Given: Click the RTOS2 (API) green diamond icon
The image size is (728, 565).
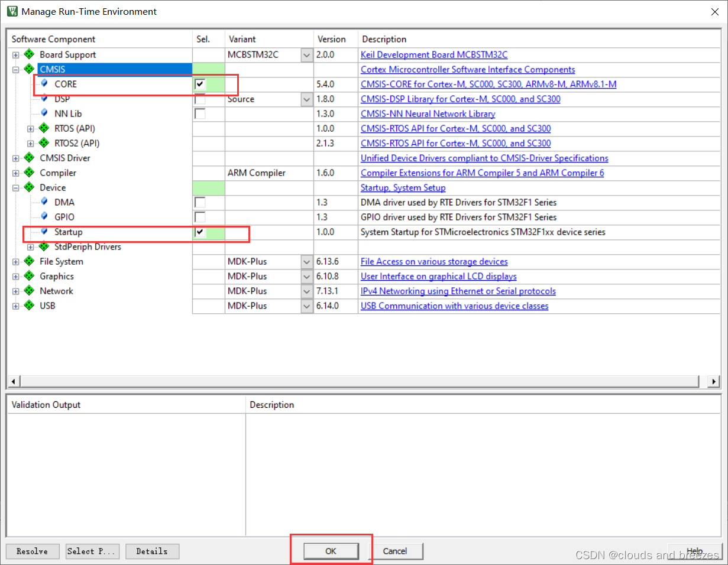Looking at the screenshot, I should click(44, 143).
